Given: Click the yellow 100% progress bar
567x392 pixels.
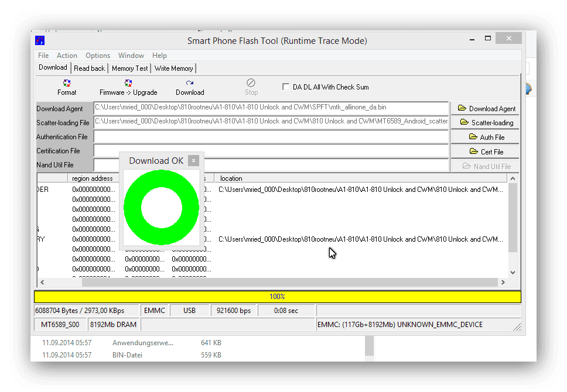Looking at the screenshot, I should pos(278,297).
